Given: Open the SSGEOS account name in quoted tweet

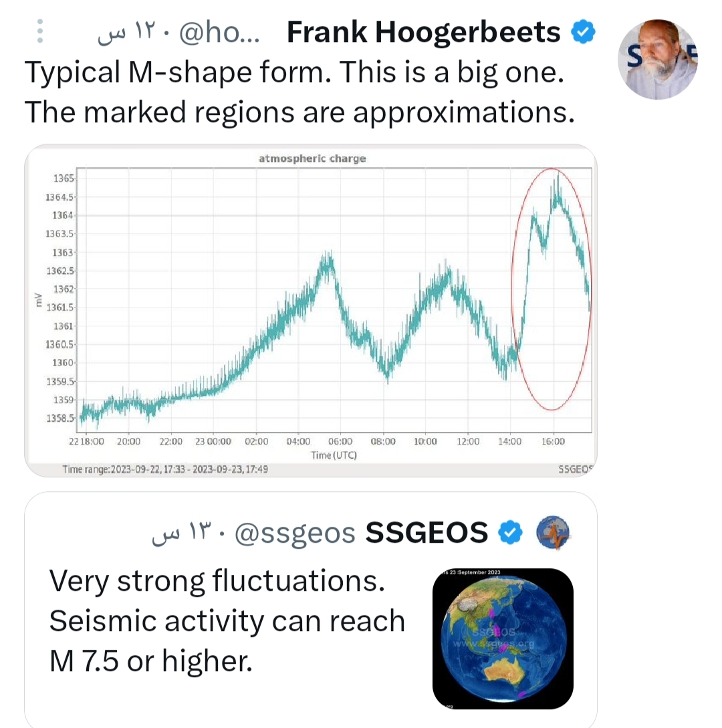Looking at the screenshot, I should (x=427, y=533).
